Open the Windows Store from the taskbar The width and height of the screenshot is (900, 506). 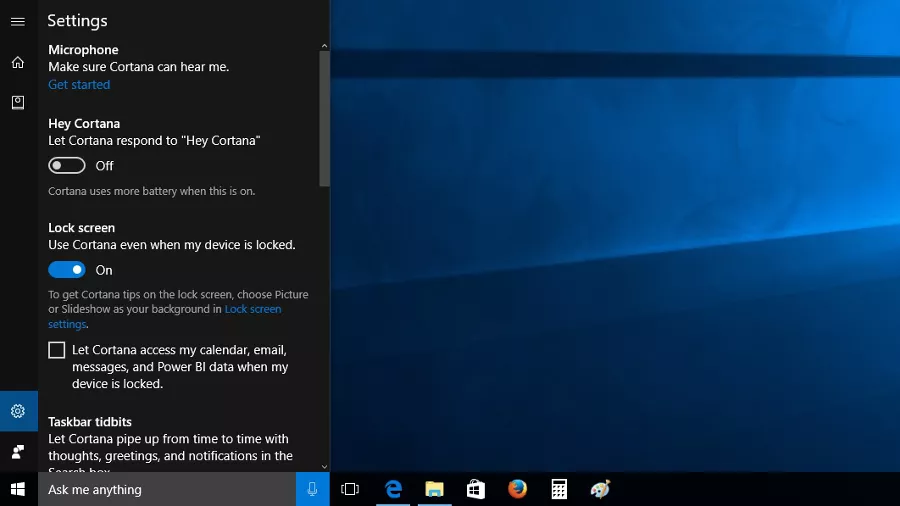(476, 489)
